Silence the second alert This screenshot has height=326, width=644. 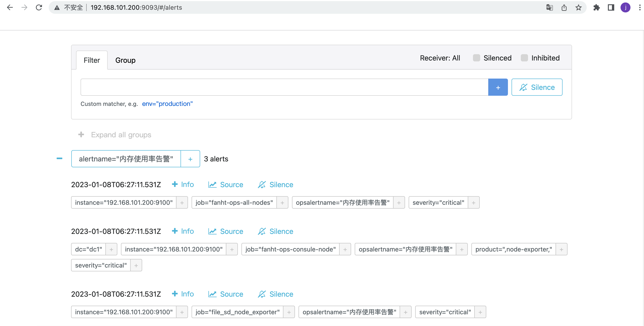tap(275, 231)
